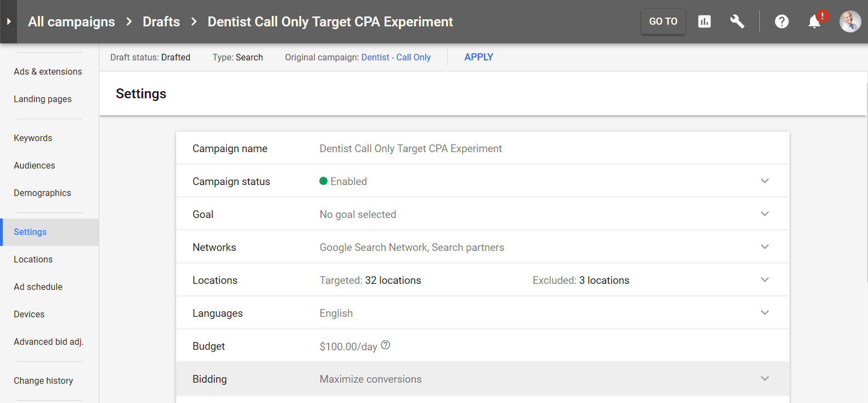Open the user account avatar
Viewport: 868px width, 403px height.
tap(850, 21)
